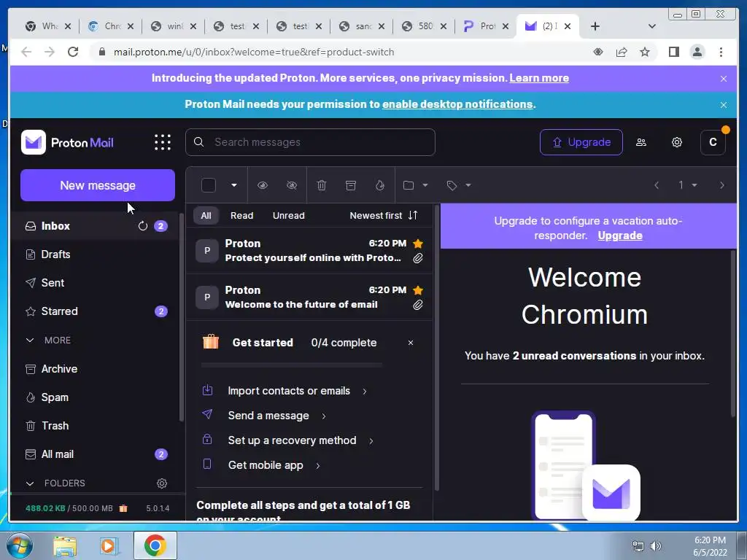Toggle browser side panel icon
Screen dimensions: 747x560
(673, 52)
